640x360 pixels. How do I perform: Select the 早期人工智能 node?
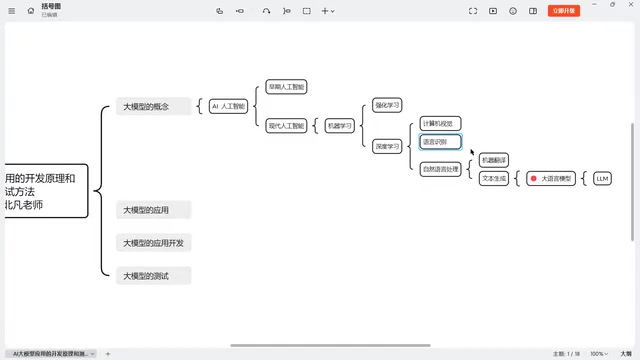pos(286,87)
